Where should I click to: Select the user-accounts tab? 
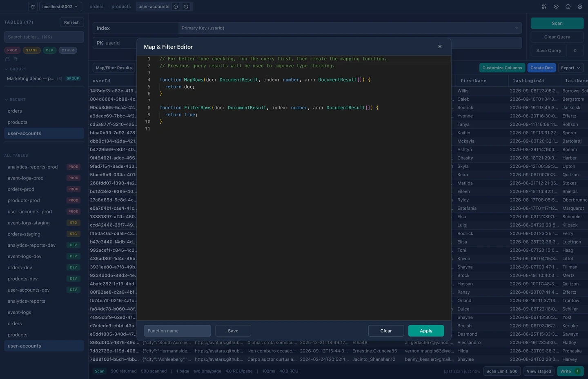[x=154, y=7]
